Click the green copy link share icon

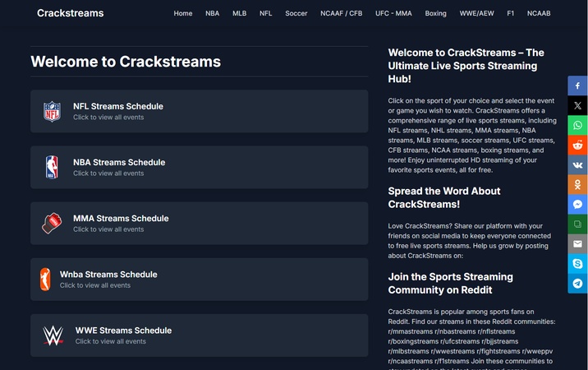(x=577, y=224)
